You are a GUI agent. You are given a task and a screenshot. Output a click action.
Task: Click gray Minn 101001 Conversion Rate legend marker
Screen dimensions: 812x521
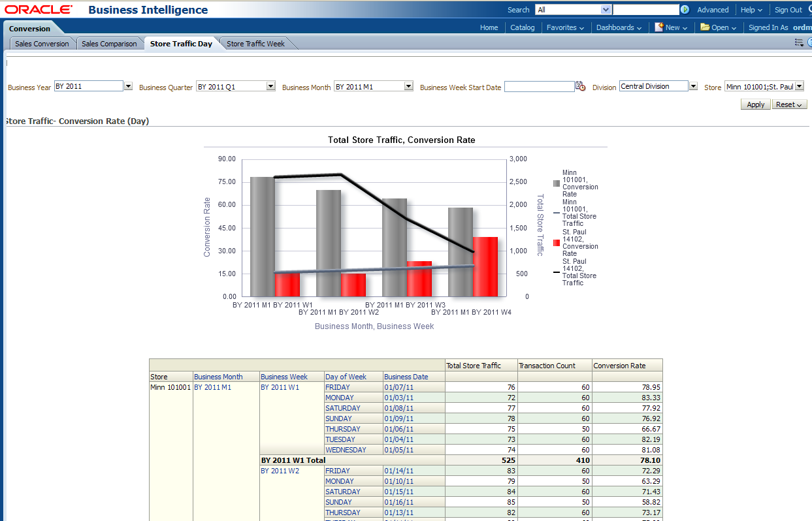(x=557, y=183)
